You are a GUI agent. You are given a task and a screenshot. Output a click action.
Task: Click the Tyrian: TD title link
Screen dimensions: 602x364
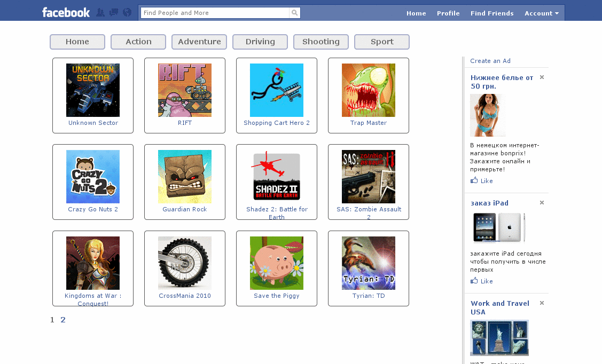point(369,296)
